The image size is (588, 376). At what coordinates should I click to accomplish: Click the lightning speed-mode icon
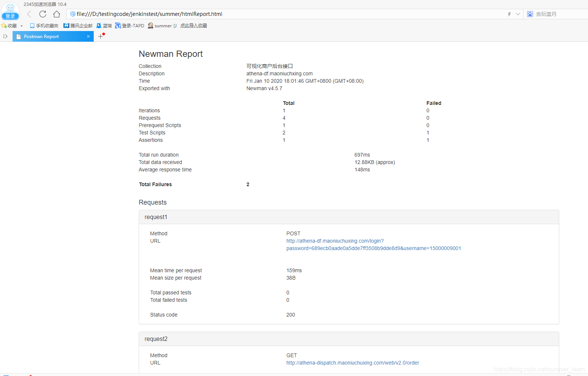coord(509,14)
